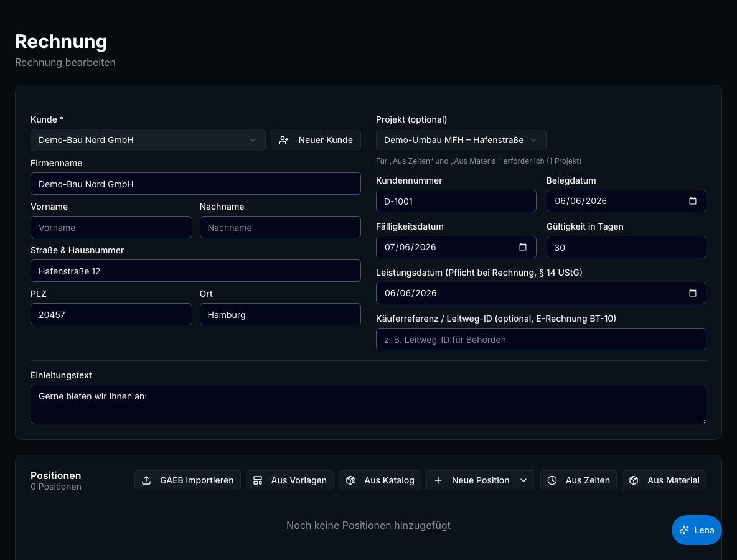Click the Noch keine Positionen hinzugefügt message
737x560 pixels.
[x=368, y=525]
